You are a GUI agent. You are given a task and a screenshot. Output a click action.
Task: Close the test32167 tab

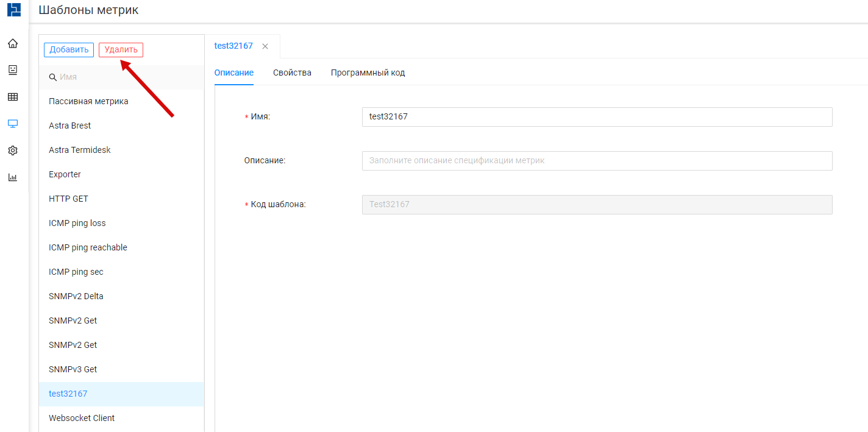(x=265, y=46)
